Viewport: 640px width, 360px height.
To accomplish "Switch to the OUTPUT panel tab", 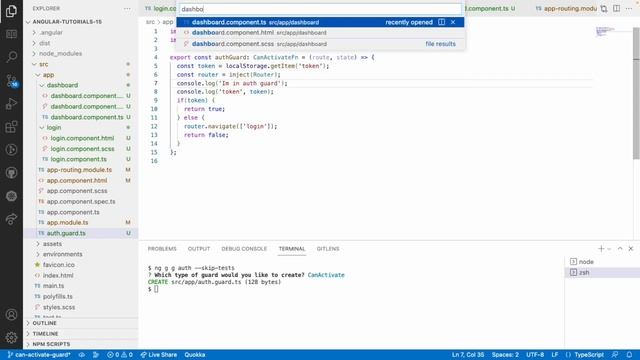I will point(199,249).
